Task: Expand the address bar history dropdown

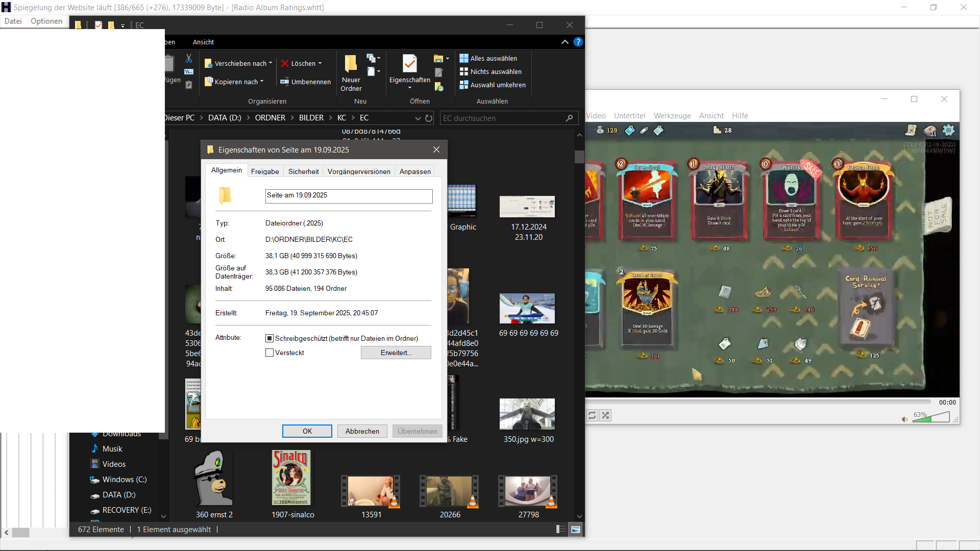Action: click(x=418, y=118)
